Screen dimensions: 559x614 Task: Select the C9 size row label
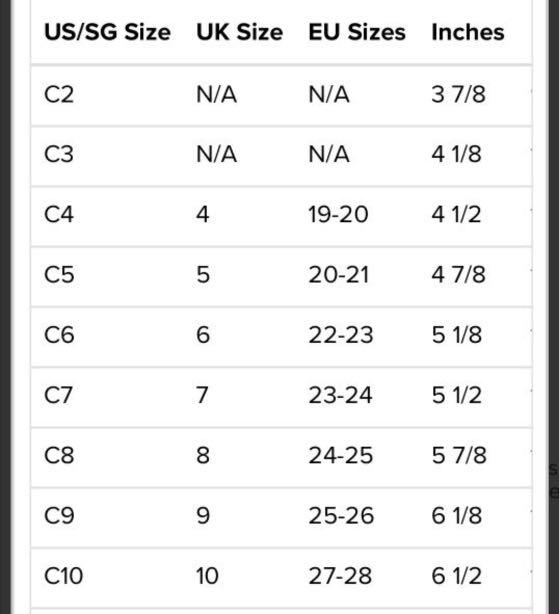[x=59, y=515]
